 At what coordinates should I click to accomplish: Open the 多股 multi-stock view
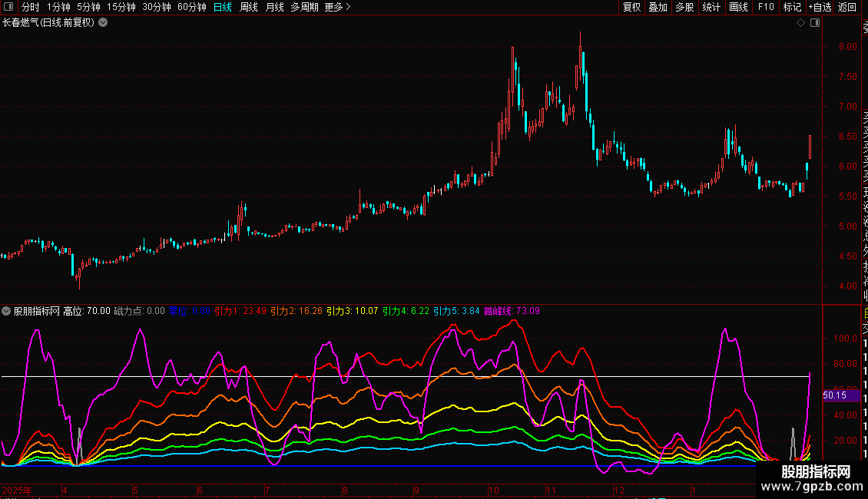click(x=684, y=7)
